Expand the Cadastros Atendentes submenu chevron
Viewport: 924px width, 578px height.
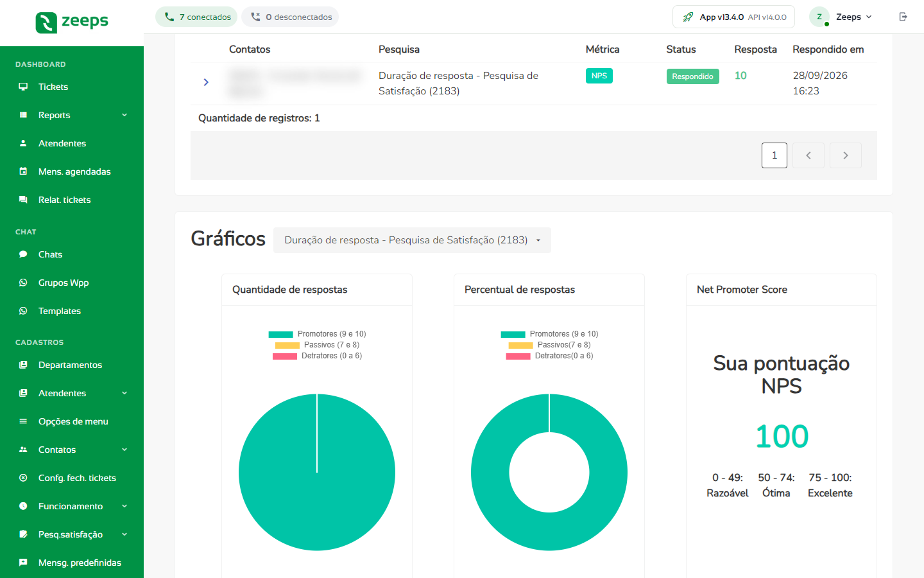[x=124, y=393]
